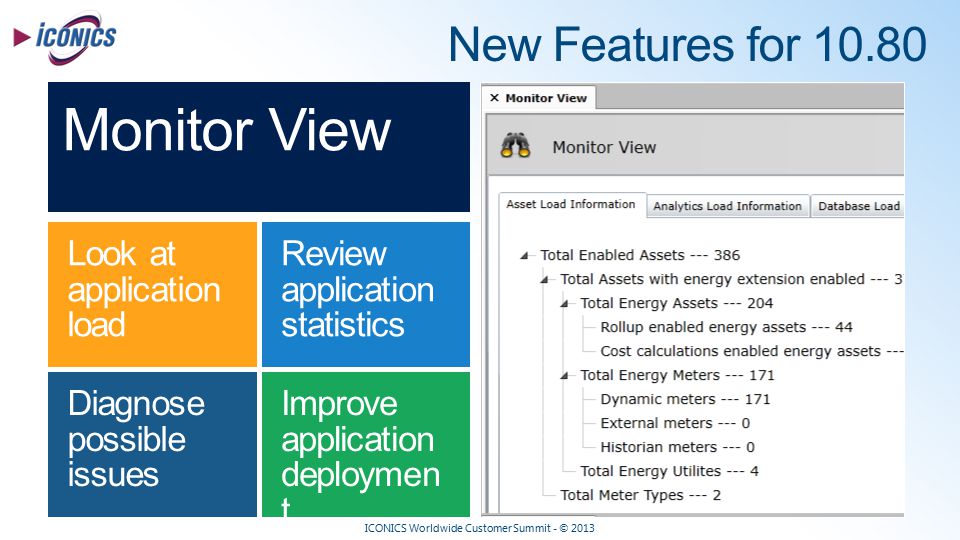
Task: Collapse Total Assets with energy extension node
Action: coord(544,279)
